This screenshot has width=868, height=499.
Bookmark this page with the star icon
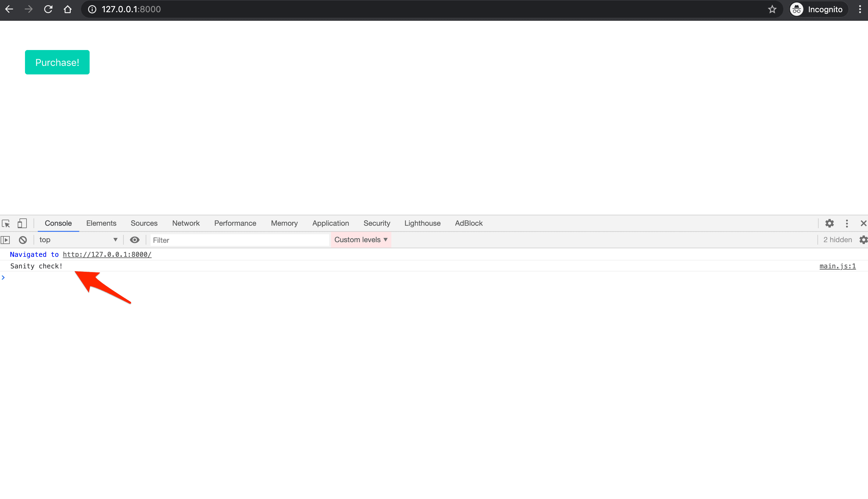point(772,9)
